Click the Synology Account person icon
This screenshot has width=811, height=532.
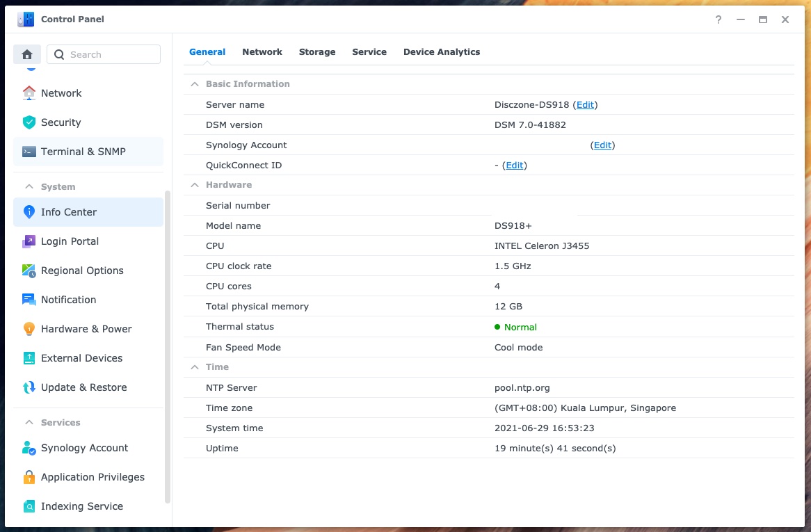[x=29, y=448]
